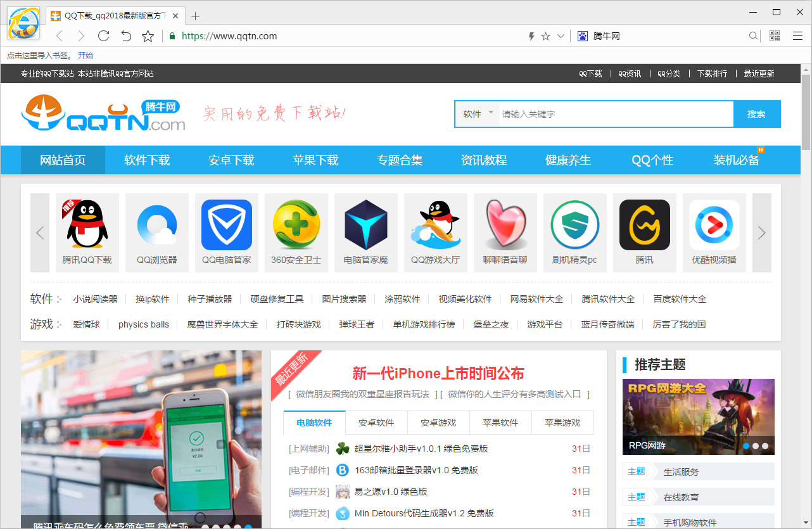The height and width of the screenshot is (529, 812).
Task: Expand the 软件 search category dropdown
Action: (x=478, y=114)
